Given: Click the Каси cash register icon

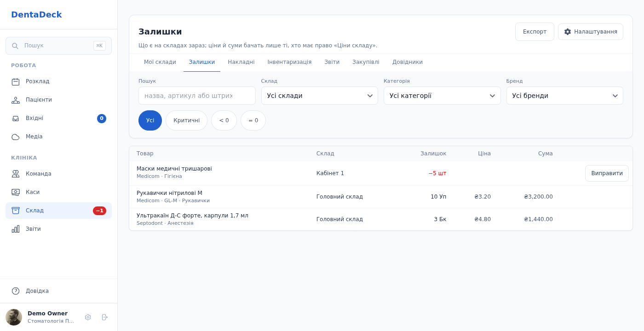Looking at the screenshot, I should pos(16,192).
